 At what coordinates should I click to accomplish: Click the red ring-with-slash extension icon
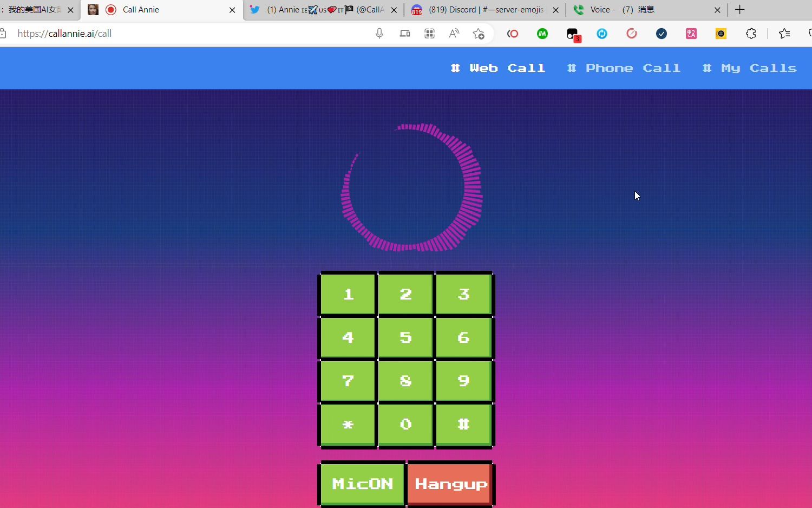click(x=632, y=34)
